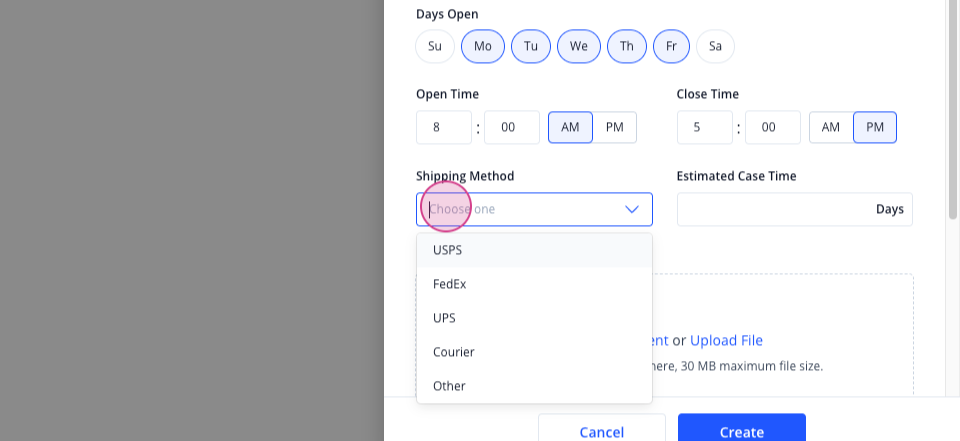Toggle Friday in Days Open
960x441 pixels.
click(672, 46)
